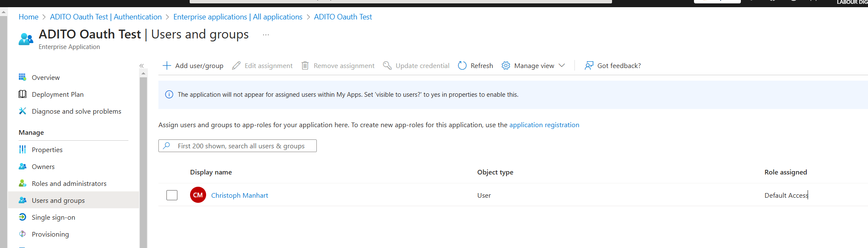Click Remove assignment label
The image size is (868, 248).
344,65
